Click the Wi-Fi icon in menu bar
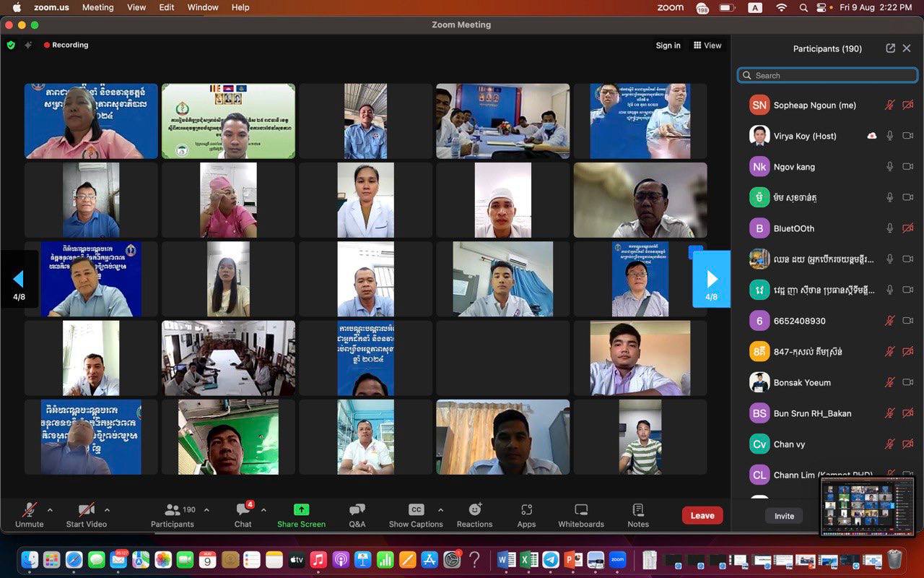The height and width of the screenshot is (578, 924). click(781, 7)
